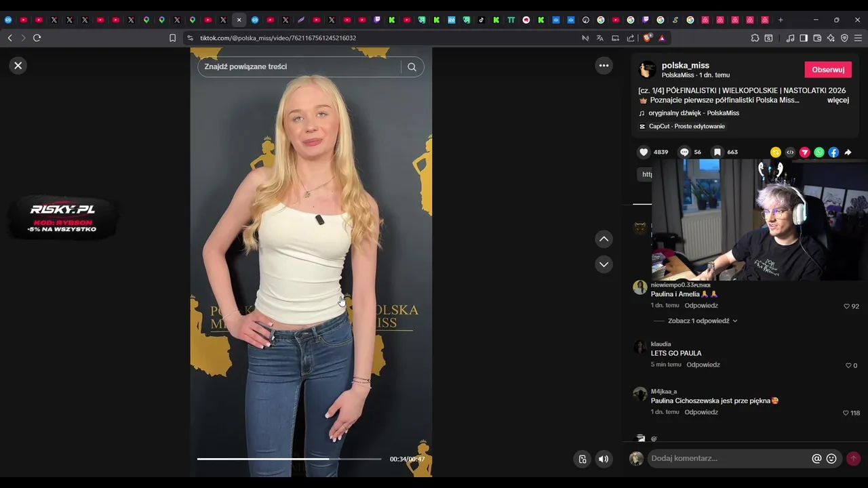Seek on the video progress bar

290,459
